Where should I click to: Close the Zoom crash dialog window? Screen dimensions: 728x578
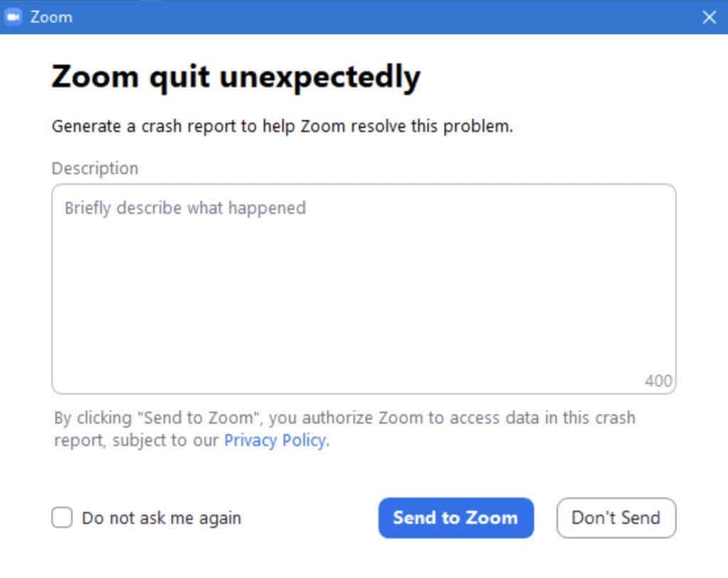pyautogui.click(x=709, y=17)
